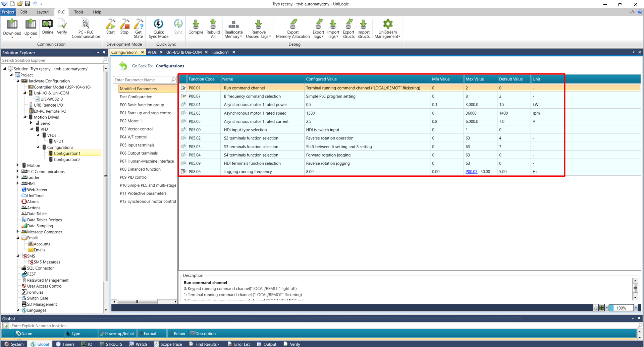This screenshot has height=347, width=644.
Task: Open the Scope Trace bottom tab
Action: pos(168,344)
